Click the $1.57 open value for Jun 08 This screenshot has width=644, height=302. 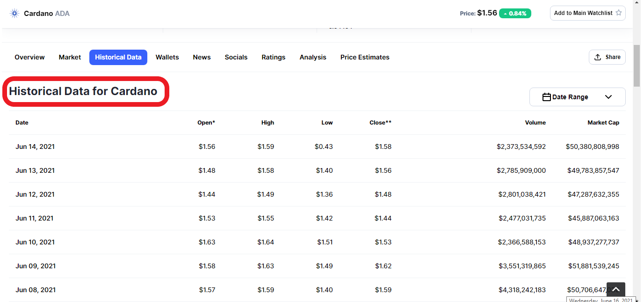coord(207,290)
